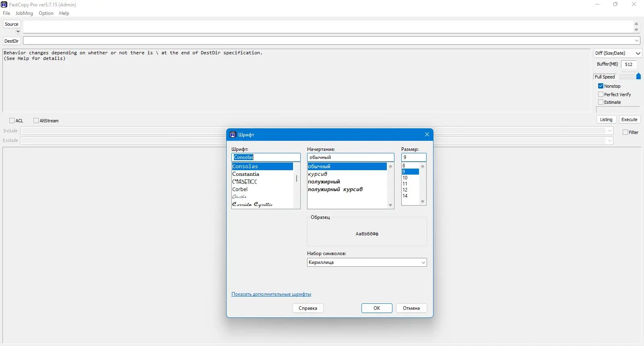The image size is (644, 346).
Task: Open the Набор символов combo box
Action: [367, 262]
